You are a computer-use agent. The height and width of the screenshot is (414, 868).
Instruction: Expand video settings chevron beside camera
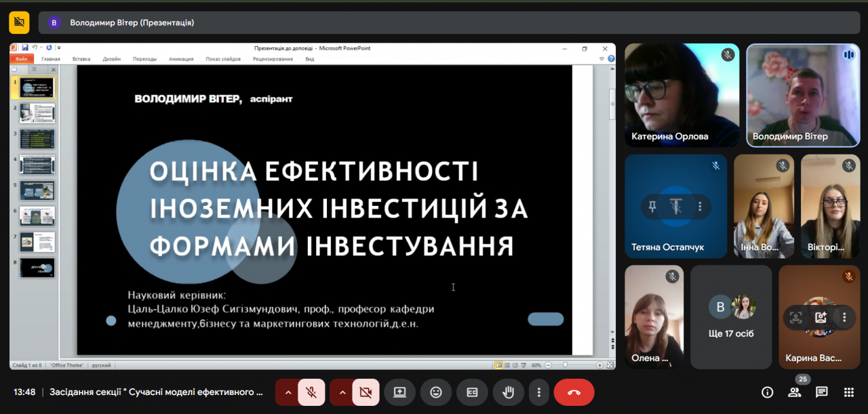click(342, 392)
